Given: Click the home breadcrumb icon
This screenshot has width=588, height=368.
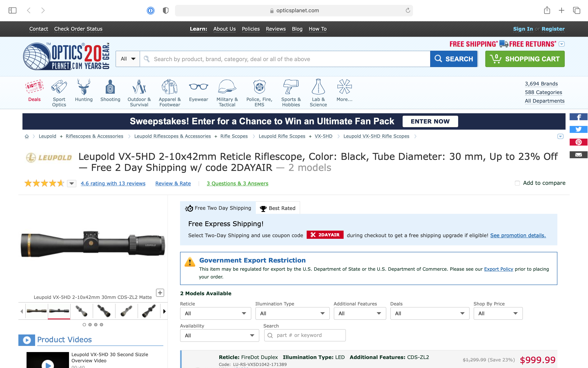Looking at the screenshot, I should coord(27,136).
